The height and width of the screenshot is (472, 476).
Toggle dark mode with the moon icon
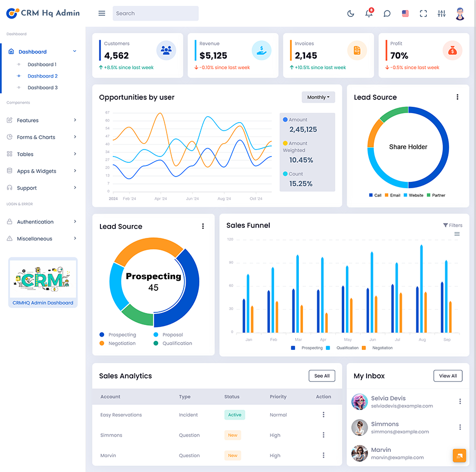tap(351, 13)
